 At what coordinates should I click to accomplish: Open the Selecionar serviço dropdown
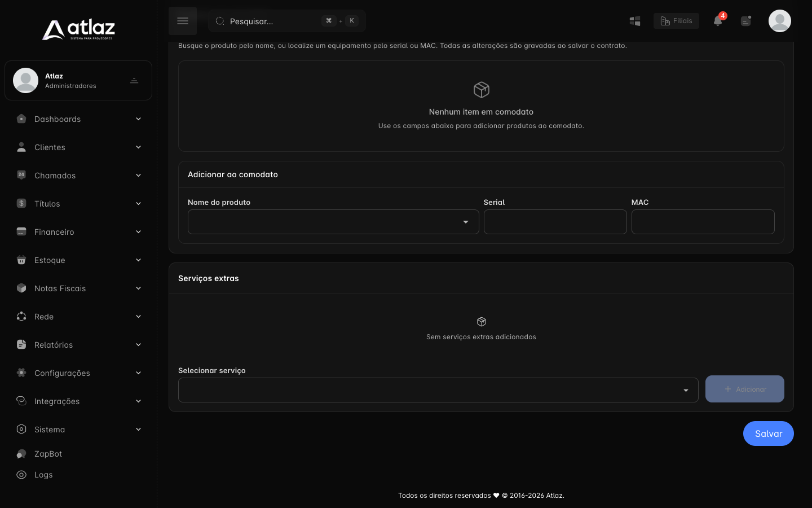(438, 390)
